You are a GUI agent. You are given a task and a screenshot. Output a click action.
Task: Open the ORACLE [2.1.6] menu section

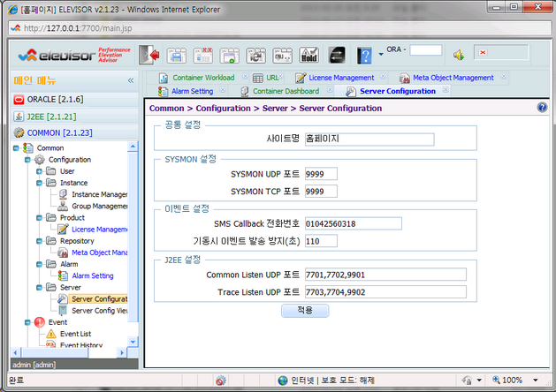pyautogui.click(x=74, y=100)
